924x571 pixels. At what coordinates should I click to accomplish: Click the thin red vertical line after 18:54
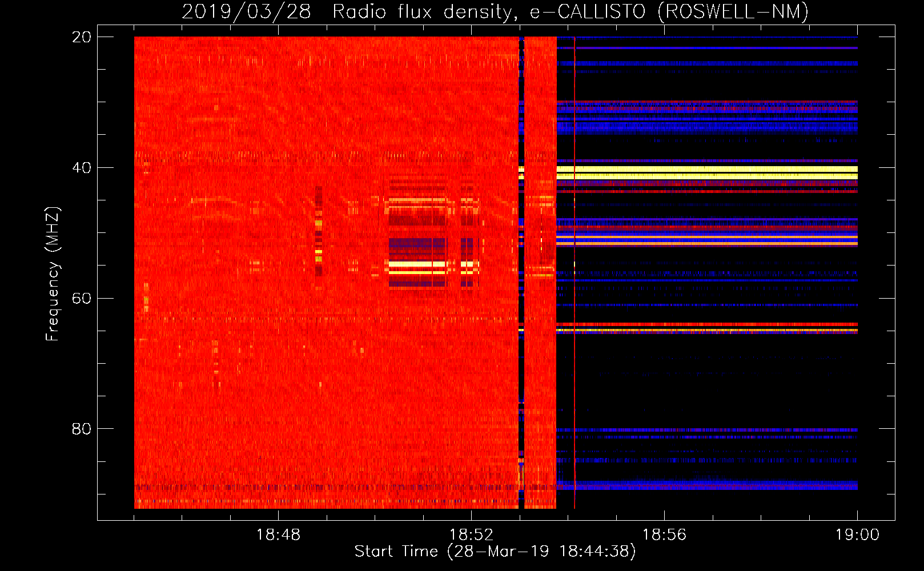(x=575, y=272)
